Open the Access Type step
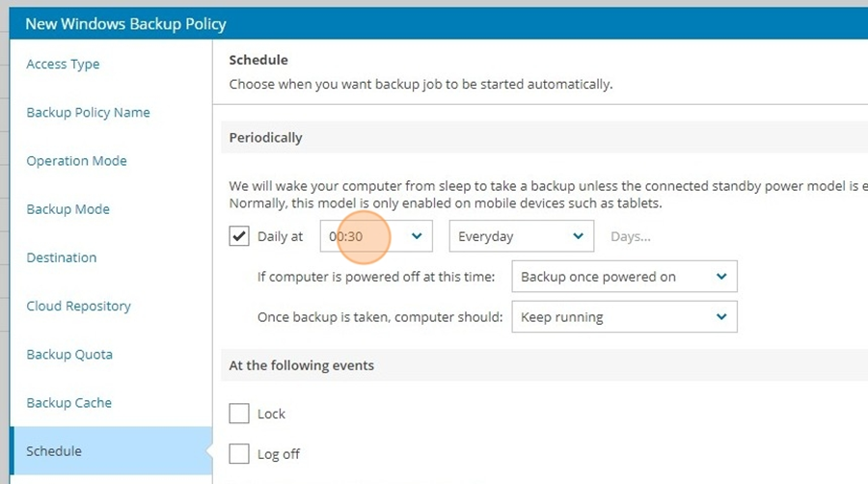The height and width of the screenshot is (484, 868). [63, 65]
